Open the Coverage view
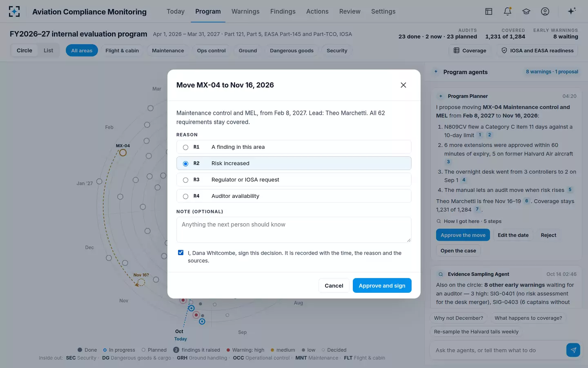Screen dimensions: 588x368 coord(470,51)
